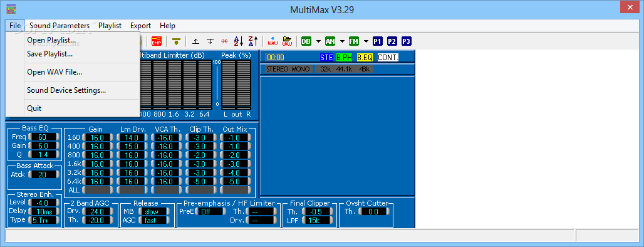Select the P1 preset button
This screenshot has width=644, height=247.
click(378, 41)
